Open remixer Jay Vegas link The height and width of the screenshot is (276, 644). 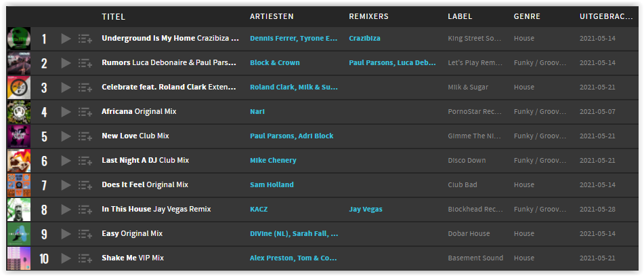366,210
